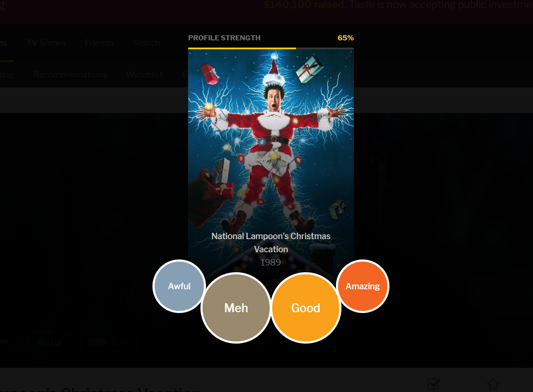Click the National Lampoon's Christmas Vacation title
The width and height of the screenshot is (533, 392).
click(271, 243)
